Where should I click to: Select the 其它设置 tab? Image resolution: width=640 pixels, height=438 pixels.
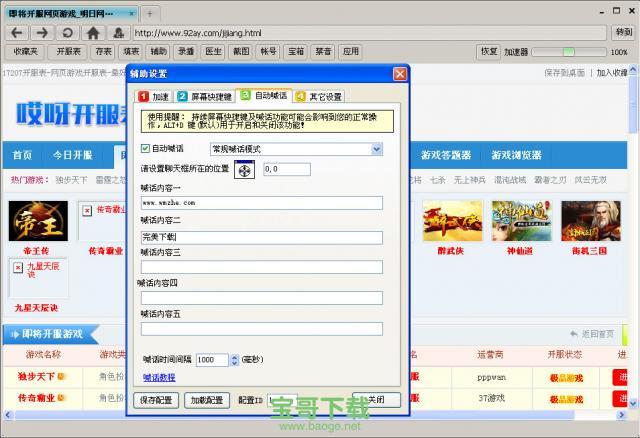tap(319, 96)
